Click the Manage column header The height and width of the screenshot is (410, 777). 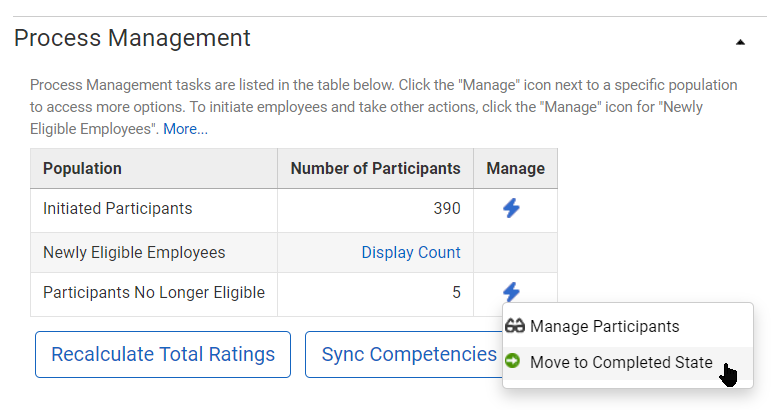515,169
